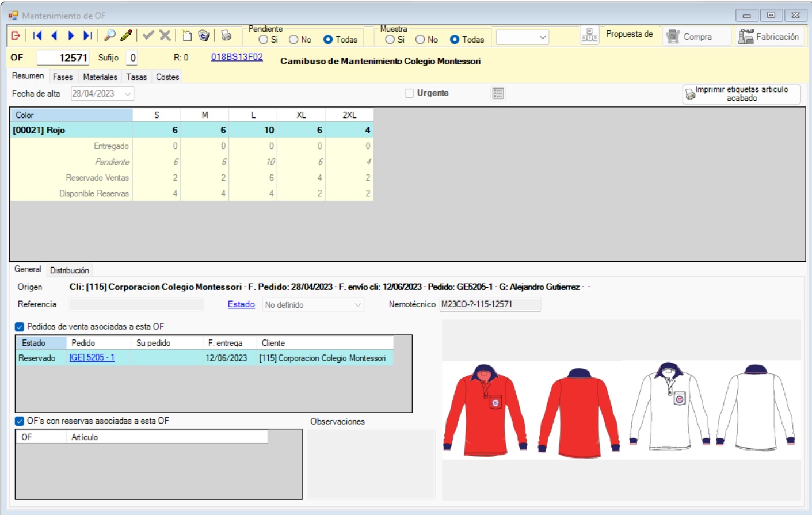Click 'Imprimir etiquetas artículo acabado' button
Image resolution: width=812 pixels, height=515 pixels.
tap(741, 94)
